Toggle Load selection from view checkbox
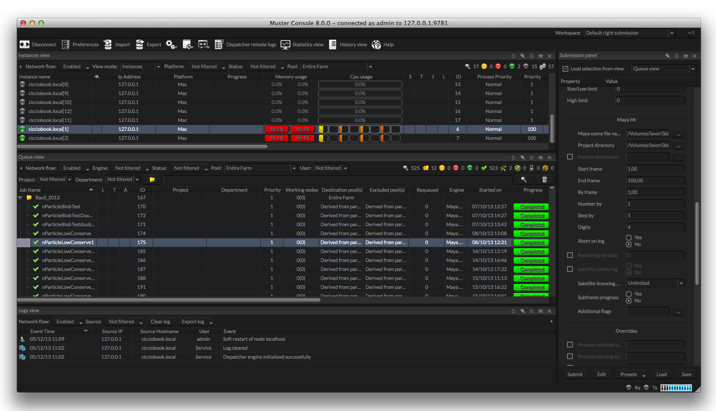Viewport: 716px width, 411px height. 565,69
